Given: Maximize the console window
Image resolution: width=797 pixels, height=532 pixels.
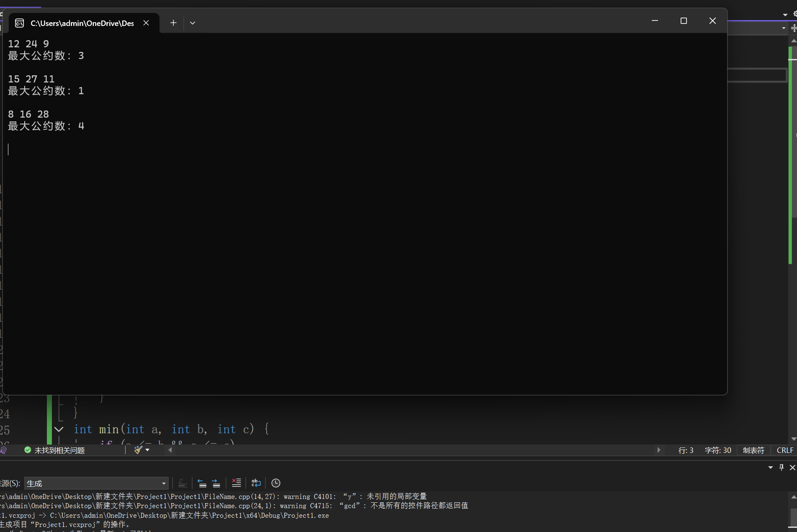Looking at the screenshot, I should click(684, 21).
